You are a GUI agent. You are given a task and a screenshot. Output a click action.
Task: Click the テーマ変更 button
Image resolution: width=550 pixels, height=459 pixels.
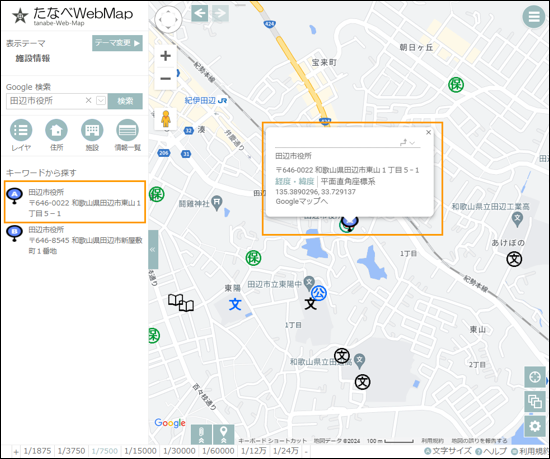coord(117,43)
